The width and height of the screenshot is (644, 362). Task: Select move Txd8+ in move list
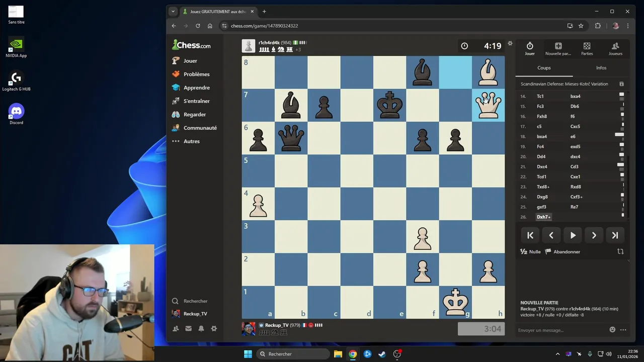pos(543,187)
